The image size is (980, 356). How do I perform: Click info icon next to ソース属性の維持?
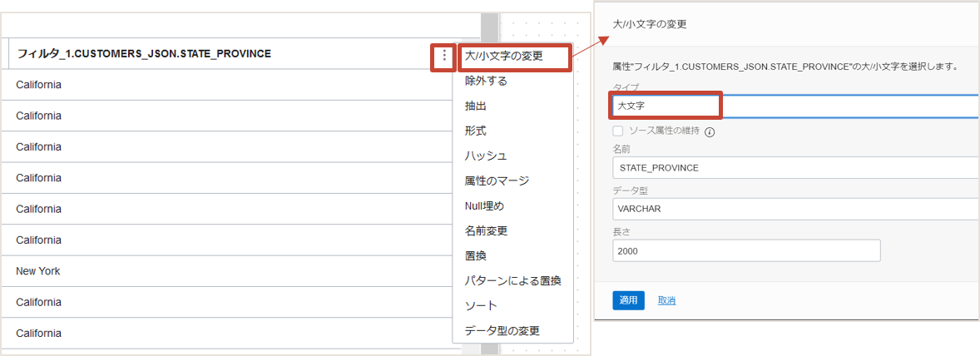710,131
